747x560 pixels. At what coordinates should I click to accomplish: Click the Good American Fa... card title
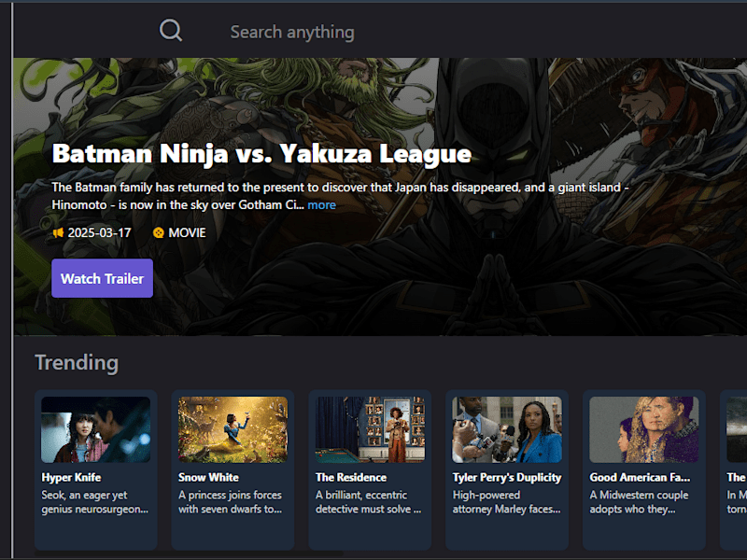click(x=640, y=477)
